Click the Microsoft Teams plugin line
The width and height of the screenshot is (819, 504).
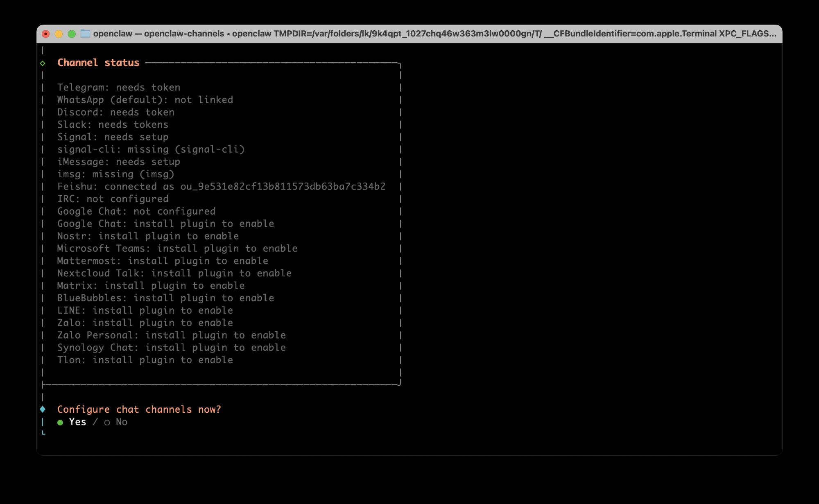pos(177,249)
